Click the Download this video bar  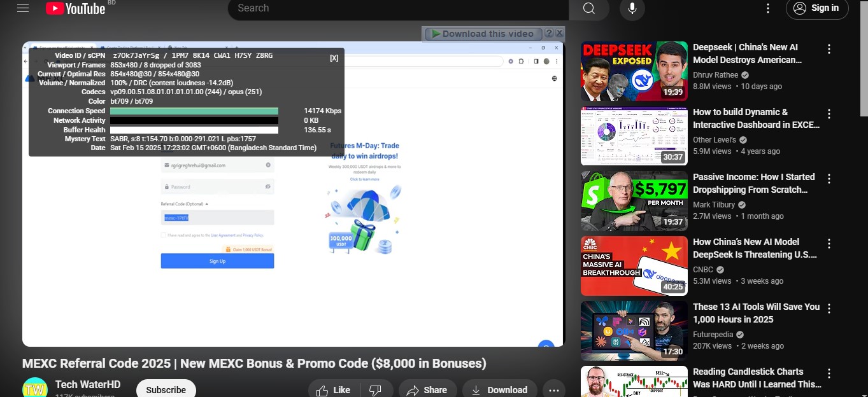(483, 34)
